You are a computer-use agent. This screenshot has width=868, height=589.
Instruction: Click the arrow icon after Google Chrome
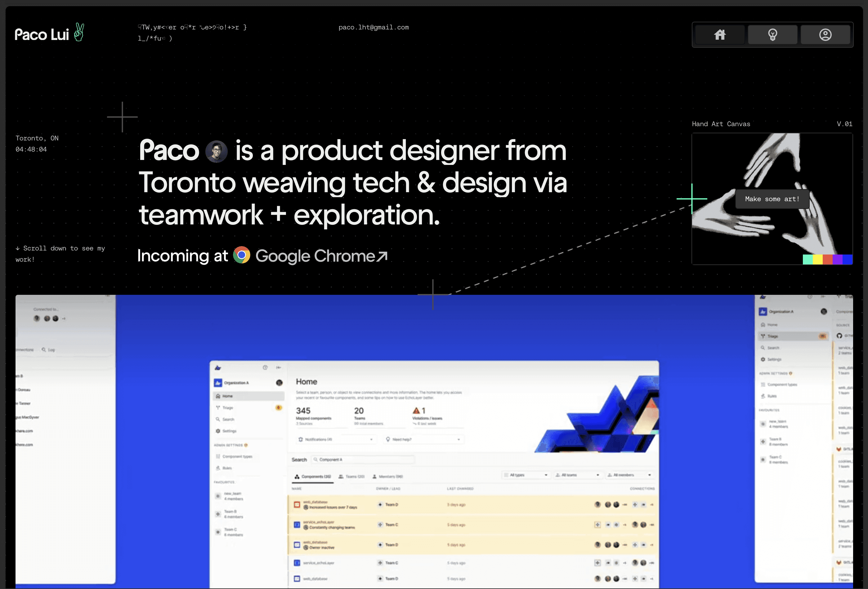pos(382,256)
